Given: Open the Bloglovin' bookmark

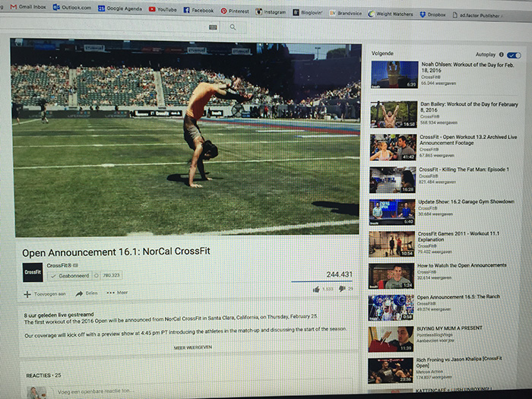Looking at the screenshot, I should coord(307,13).
